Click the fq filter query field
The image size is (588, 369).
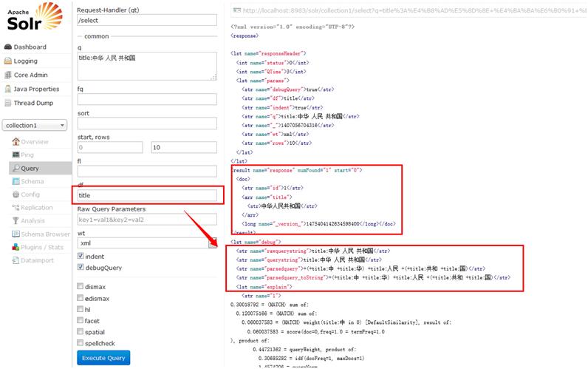[x=147, y=100]
